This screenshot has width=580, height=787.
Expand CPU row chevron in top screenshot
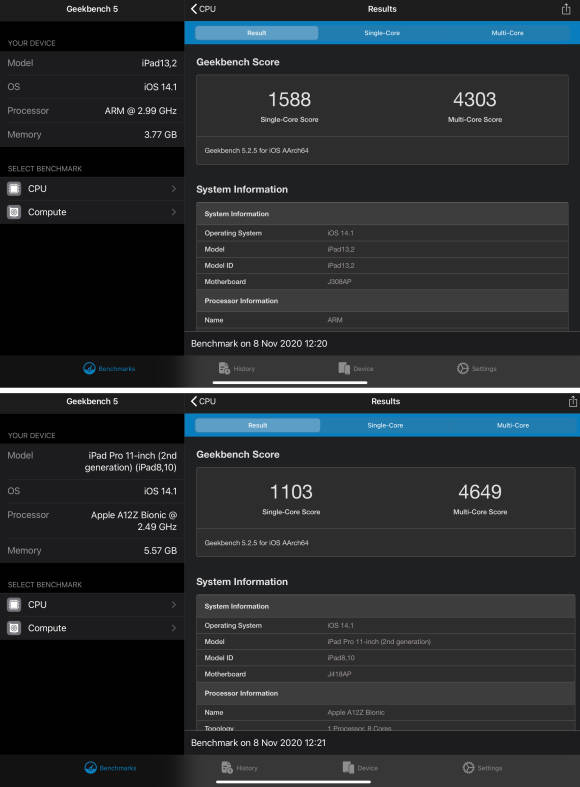[x=174, y=189]
